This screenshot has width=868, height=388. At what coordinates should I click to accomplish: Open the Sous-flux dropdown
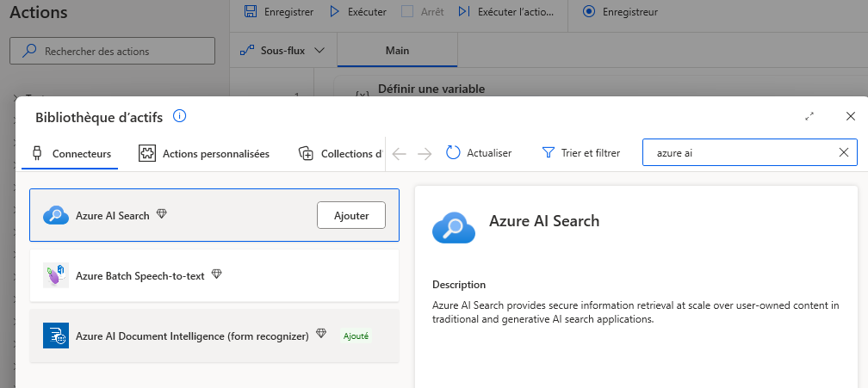click(x=282, y=50)
